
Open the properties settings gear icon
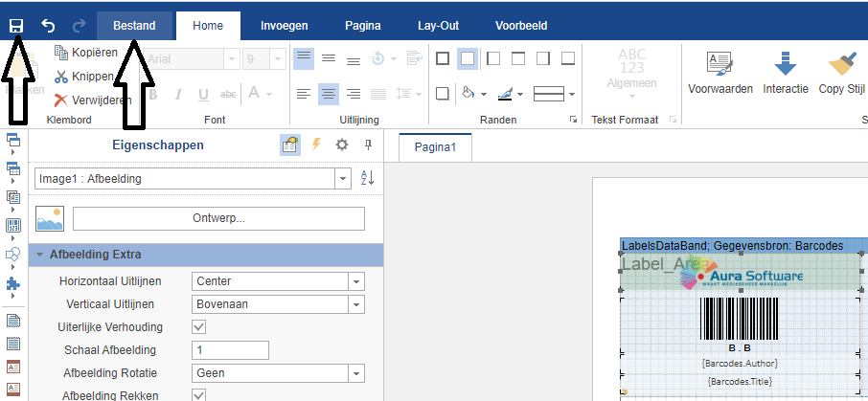click(x=341, y=145)
